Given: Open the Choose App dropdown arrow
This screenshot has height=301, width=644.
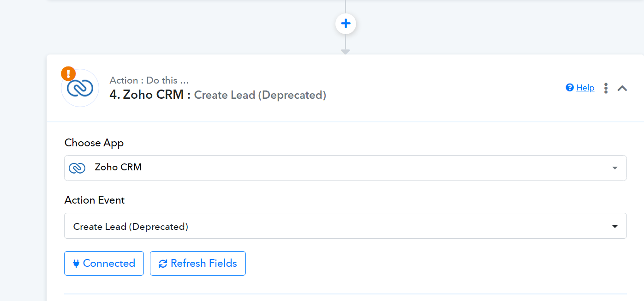Looking at the screenshot, I should 614,168.
